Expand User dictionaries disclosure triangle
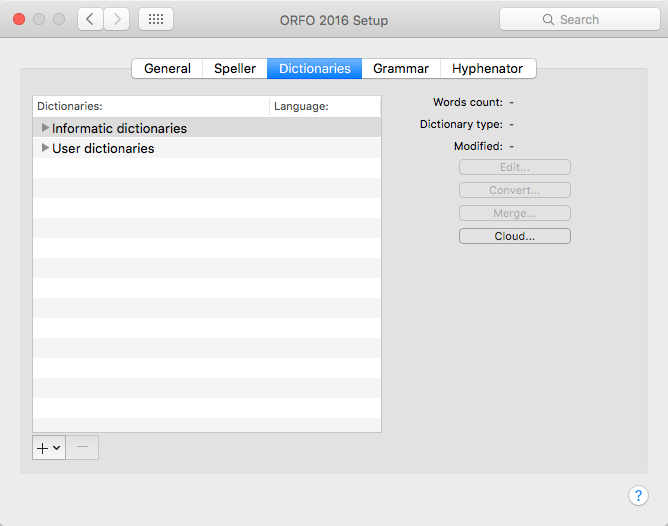This screenshot has height=526, width=668. coord(45,148)
